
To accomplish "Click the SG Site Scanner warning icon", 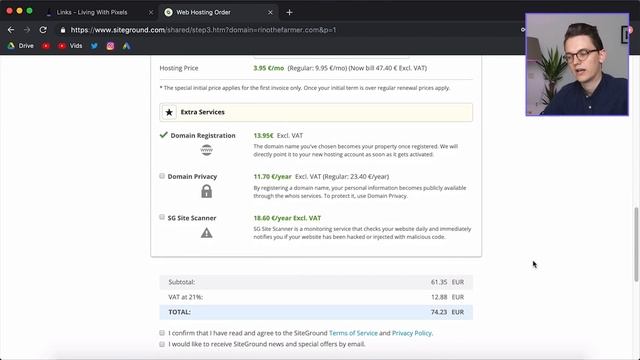I will pyautogui.click(x=207, y=233).
